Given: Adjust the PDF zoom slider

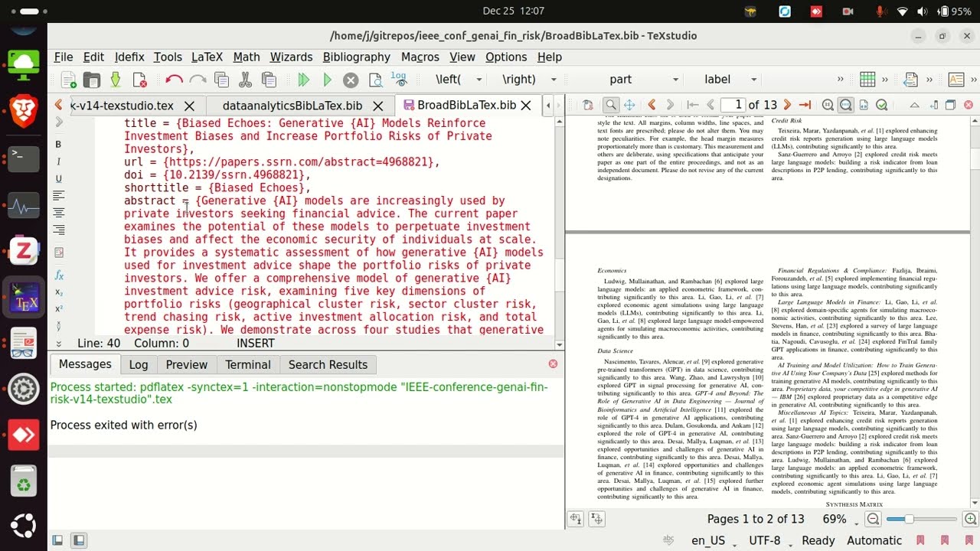Looking at the screenshot, I should (923, 519).
